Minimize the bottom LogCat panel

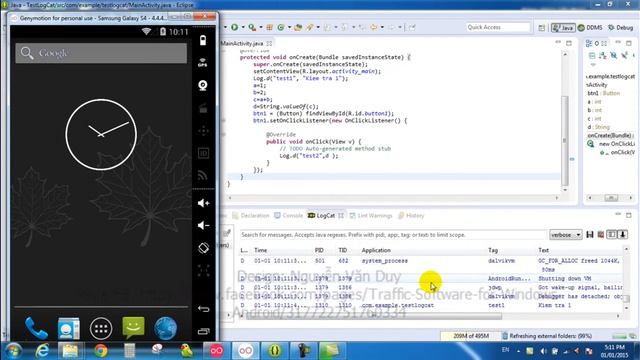point(618,215)
